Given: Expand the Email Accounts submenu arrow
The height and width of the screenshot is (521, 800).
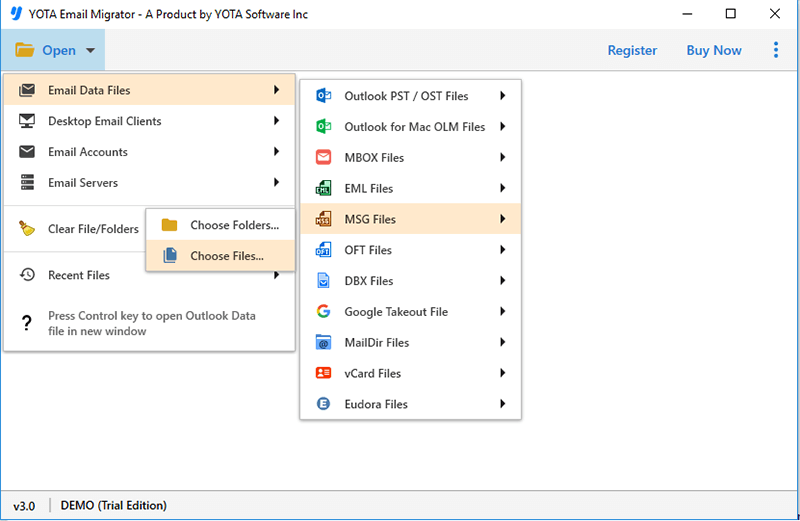Looking at the screenshot, I should (277, 151).
